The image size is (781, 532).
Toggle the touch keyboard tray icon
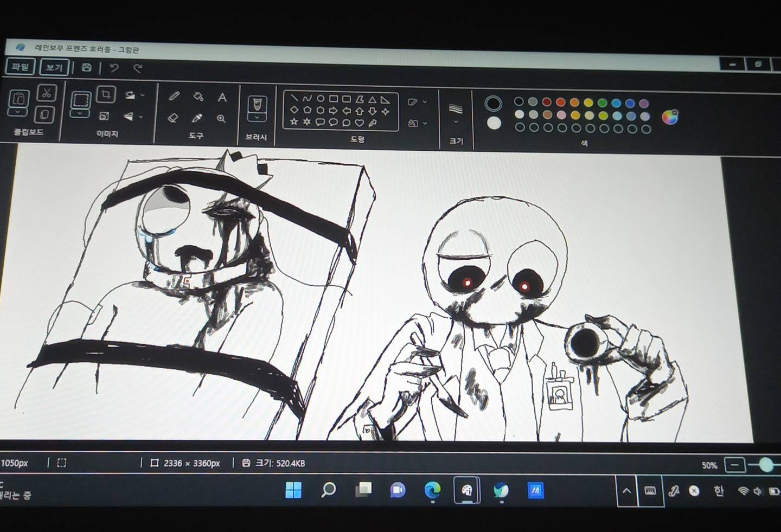click(x=650, y=490)
